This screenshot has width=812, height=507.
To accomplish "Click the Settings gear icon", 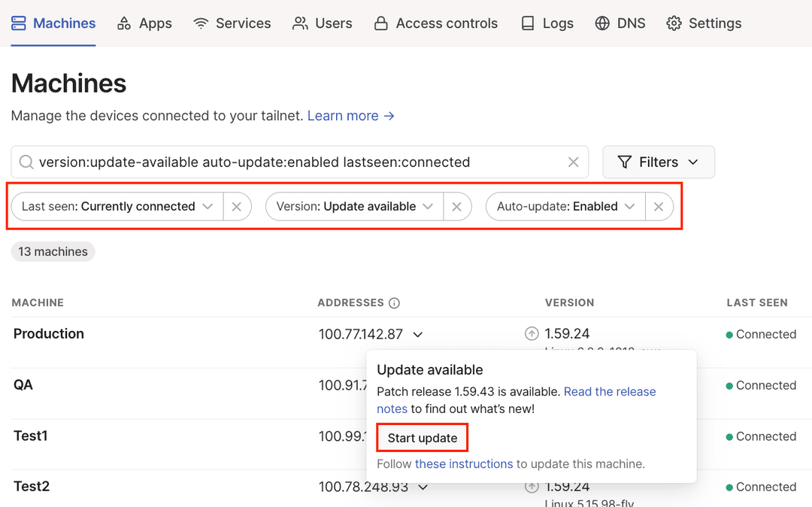I will pos(674,23).
